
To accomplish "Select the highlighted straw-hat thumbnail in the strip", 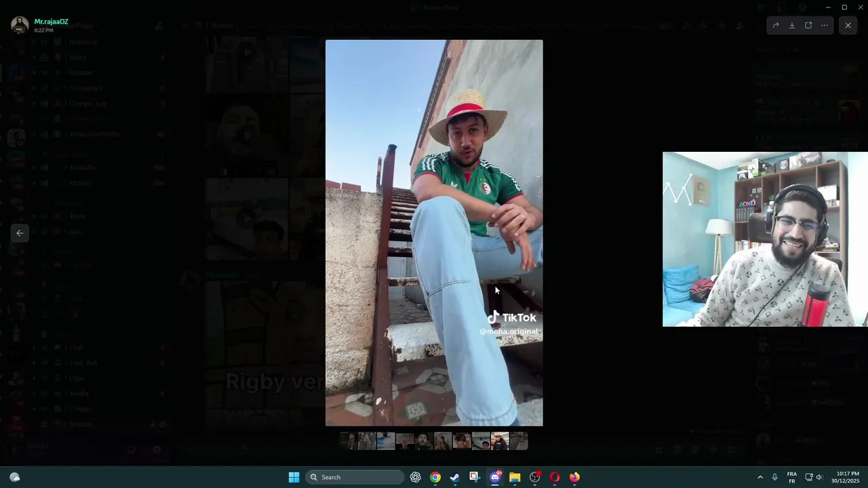I will pos(500,441).
